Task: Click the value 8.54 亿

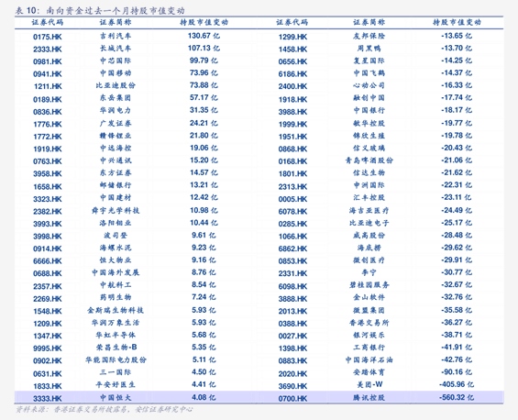Action: (204, 284)
